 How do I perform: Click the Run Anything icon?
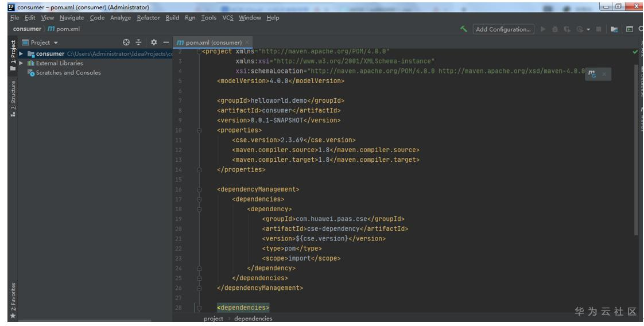(x=630, y=29)
